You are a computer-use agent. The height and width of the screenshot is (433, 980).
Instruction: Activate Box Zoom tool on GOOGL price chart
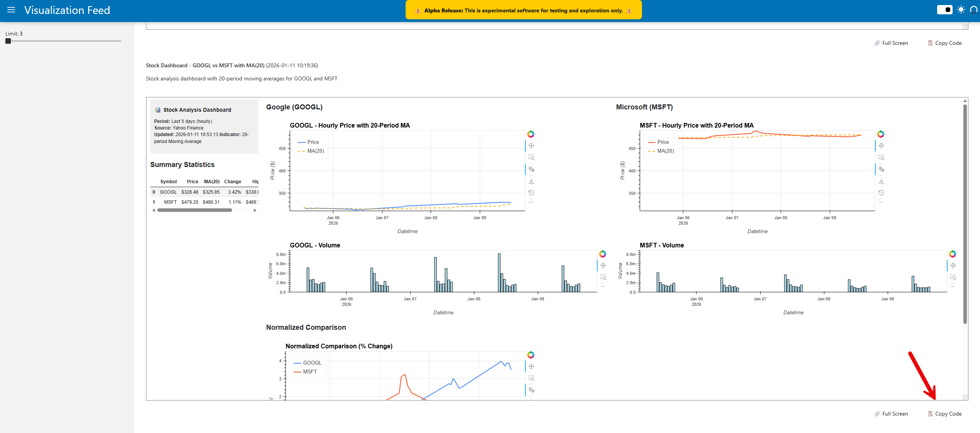531,157
